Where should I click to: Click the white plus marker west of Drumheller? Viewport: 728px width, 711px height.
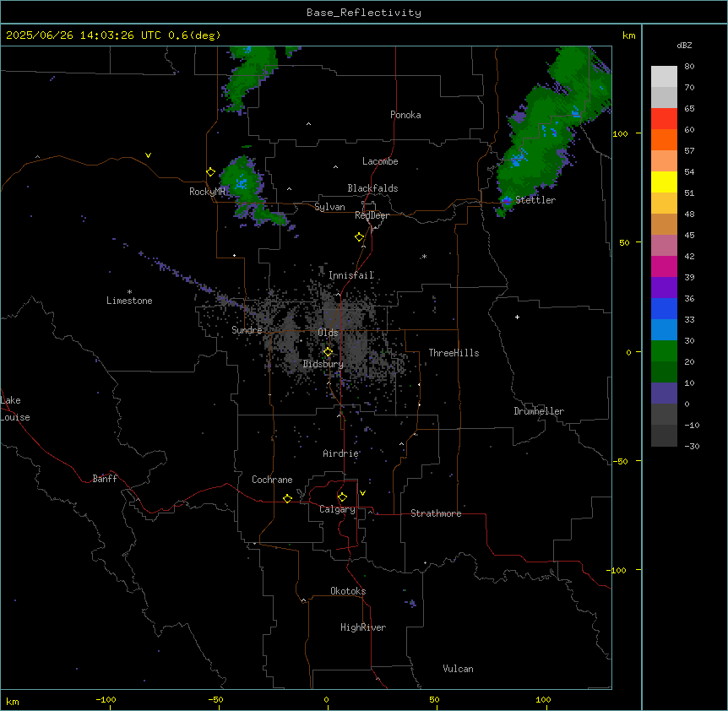(517, 317)
